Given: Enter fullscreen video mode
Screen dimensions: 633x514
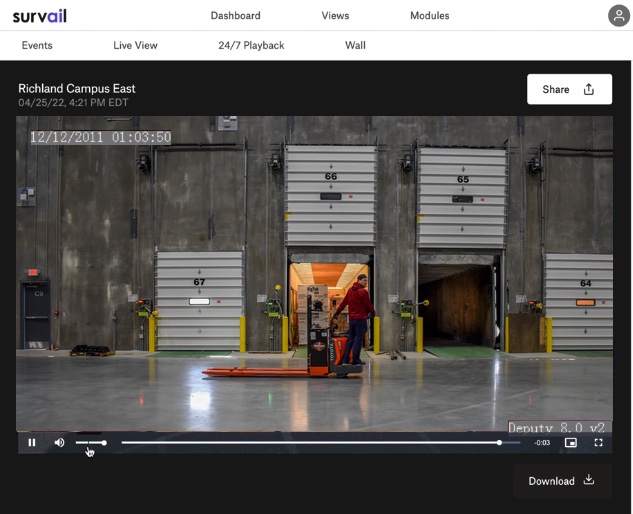Looking at the screenshot, I should click(x=599, y=442).
